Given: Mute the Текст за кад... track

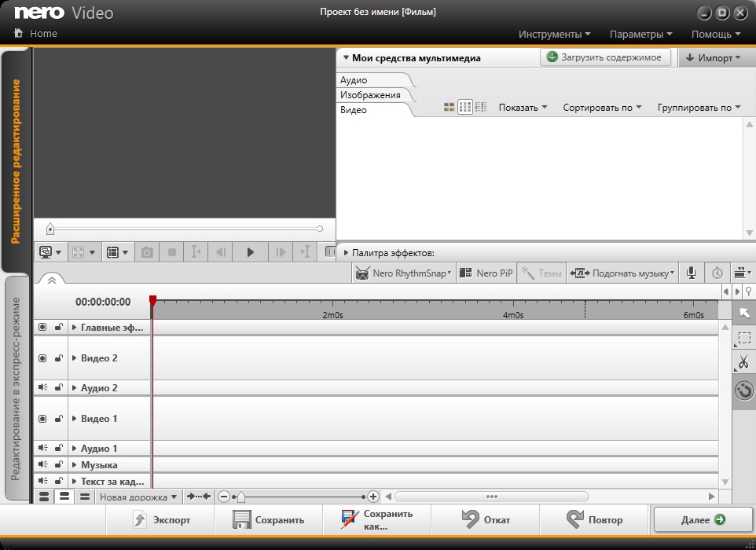Looking at the screenshot, I should click(43, 481).
